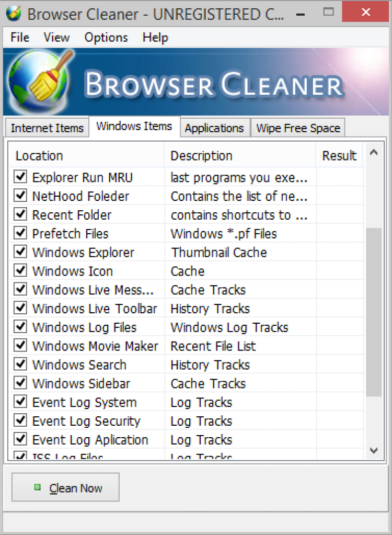This screenshot has height=535, width=392.
Task: Select the 'Event Log Security' row text
Action: (86, 422)
